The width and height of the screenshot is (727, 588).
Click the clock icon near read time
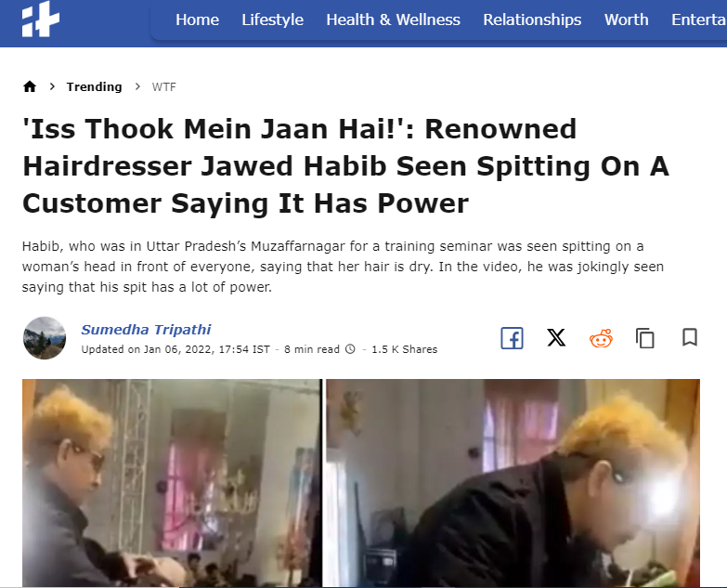pos(351,349)
